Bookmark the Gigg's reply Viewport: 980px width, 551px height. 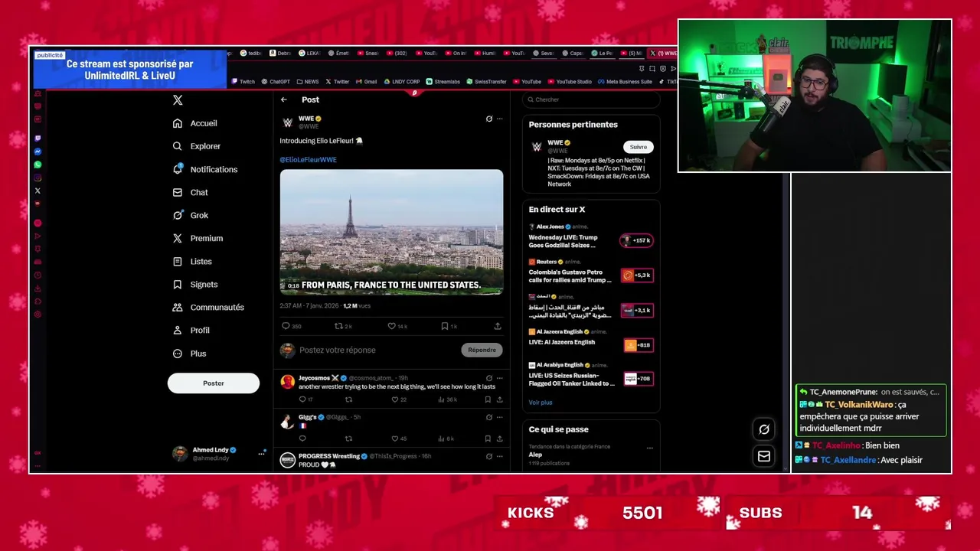(x=488, y=439)
